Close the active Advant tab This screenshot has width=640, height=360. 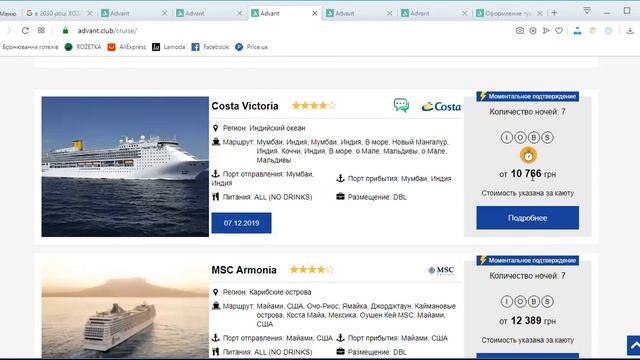[315, 13]
